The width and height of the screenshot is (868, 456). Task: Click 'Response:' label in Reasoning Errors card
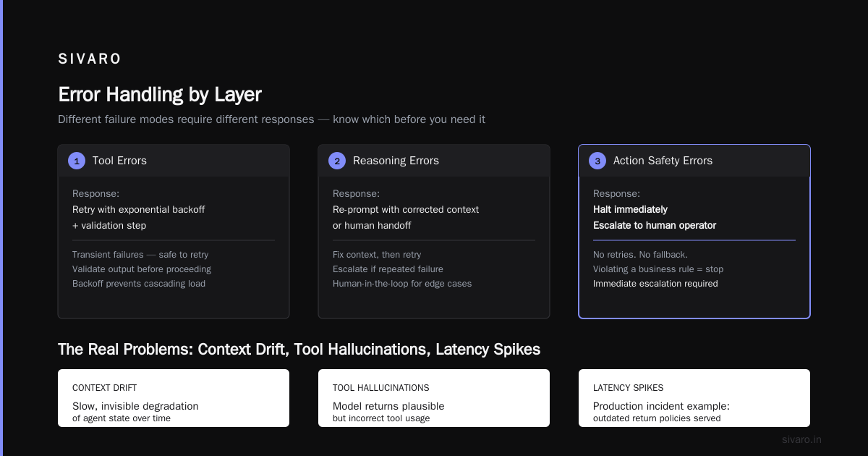(x=356, y=194)
